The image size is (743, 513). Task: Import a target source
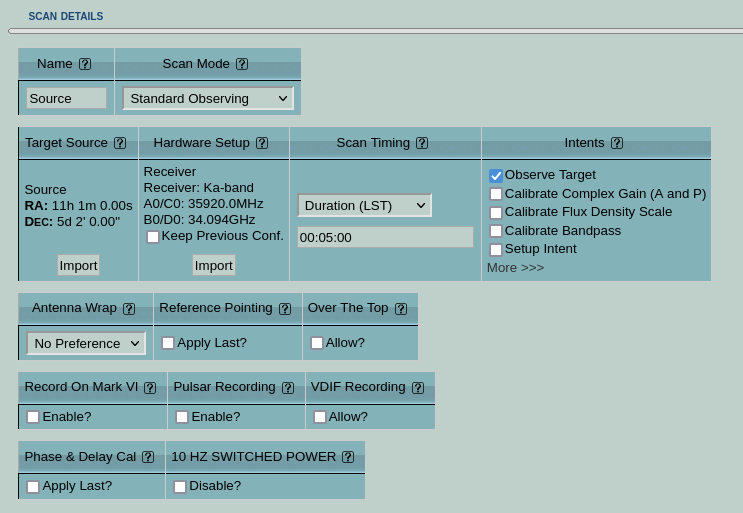pyautogui.click(x=78, y=265)
